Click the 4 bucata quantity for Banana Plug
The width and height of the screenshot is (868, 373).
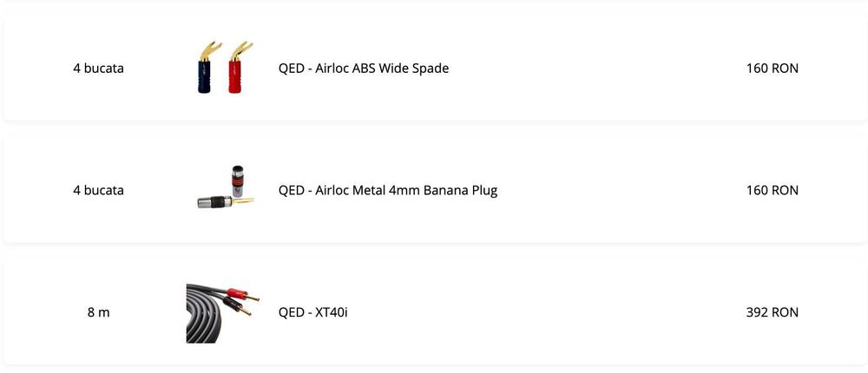(98, 190)
